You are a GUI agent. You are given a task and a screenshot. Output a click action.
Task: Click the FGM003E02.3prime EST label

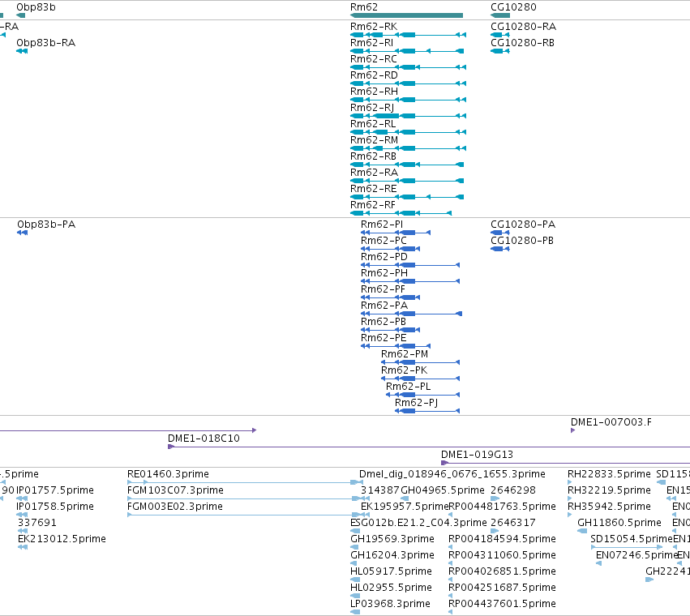[x=174, y=507]
